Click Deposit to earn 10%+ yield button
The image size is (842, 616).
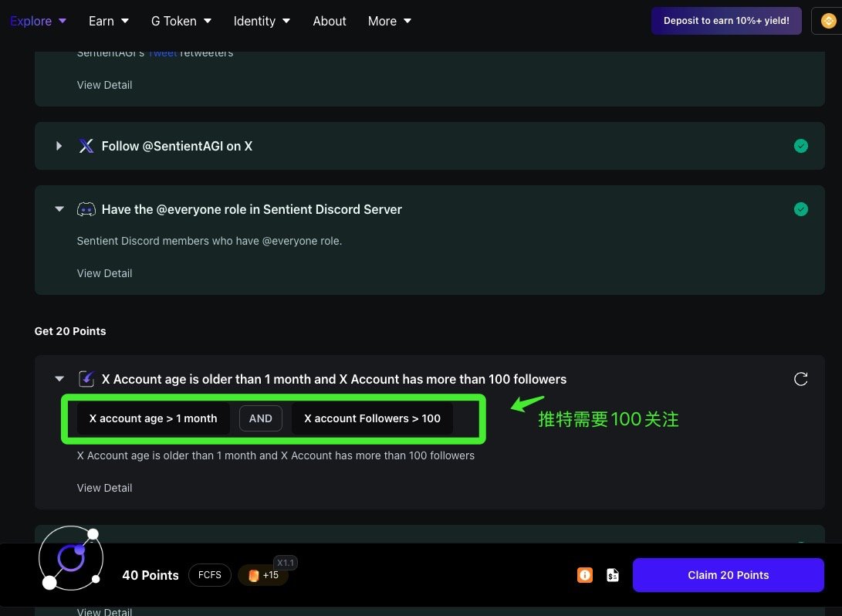(x=726, y=21)
